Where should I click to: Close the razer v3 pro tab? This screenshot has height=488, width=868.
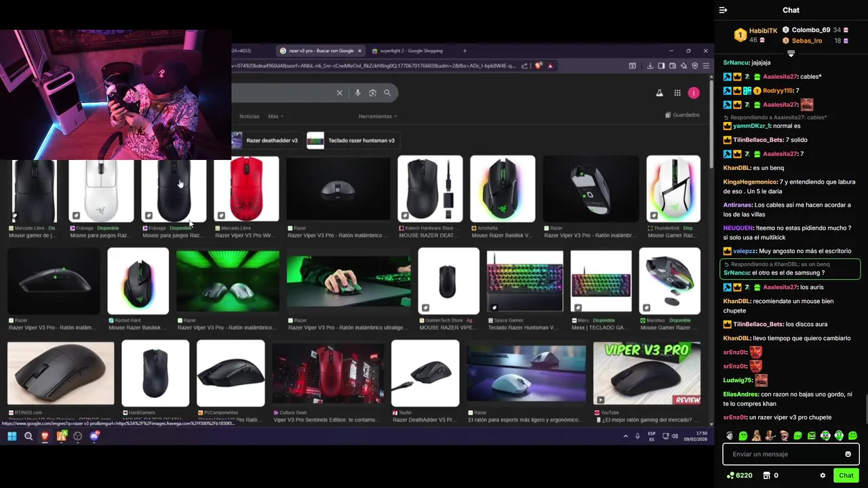tap(360, 51)
